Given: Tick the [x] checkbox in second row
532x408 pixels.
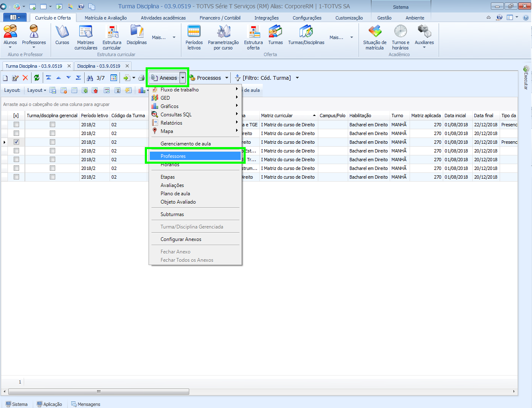Looking at the screenshot, I should click(x=16, y=133).
